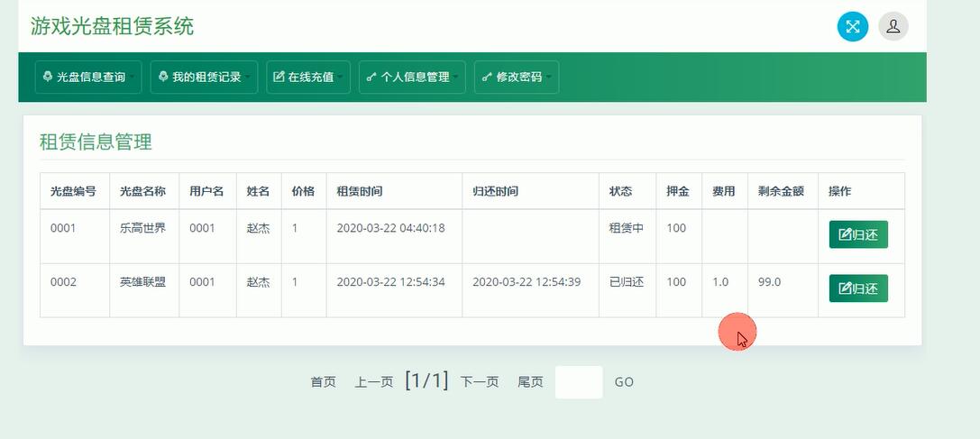
Task: Open the 我的租赁记录 menu
Action: pos(204,77)
